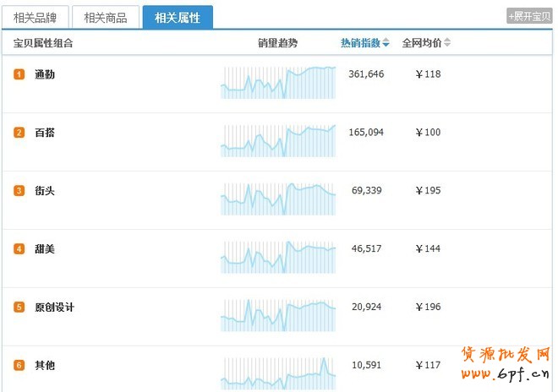This screenshot has height=392, width=558.
Task: Click the orange rank 6 badge
Action: [x=19, y=366]
